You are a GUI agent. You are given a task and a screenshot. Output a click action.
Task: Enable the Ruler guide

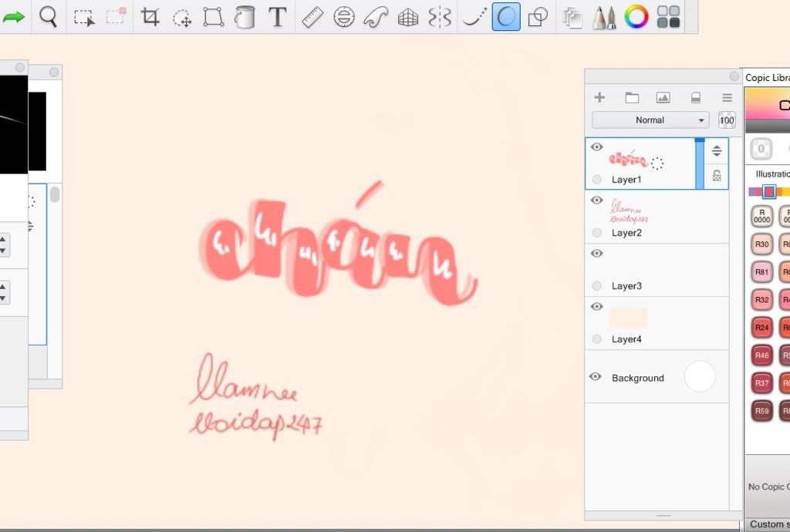pos(312,17)
